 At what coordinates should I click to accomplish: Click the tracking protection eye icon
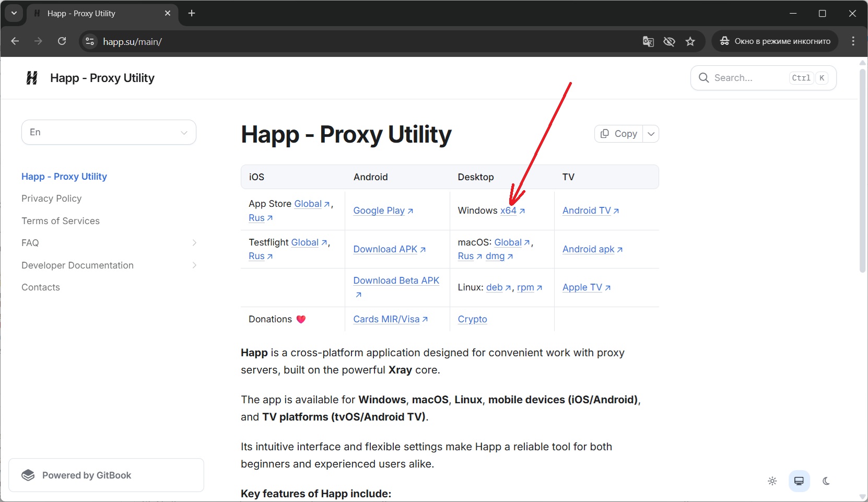[669, 42]
